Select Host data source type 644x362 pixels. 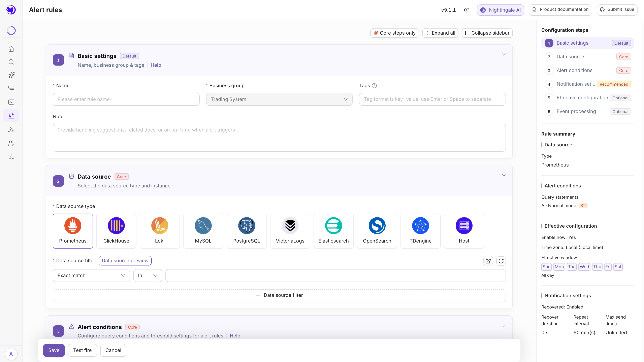(464, 231)
